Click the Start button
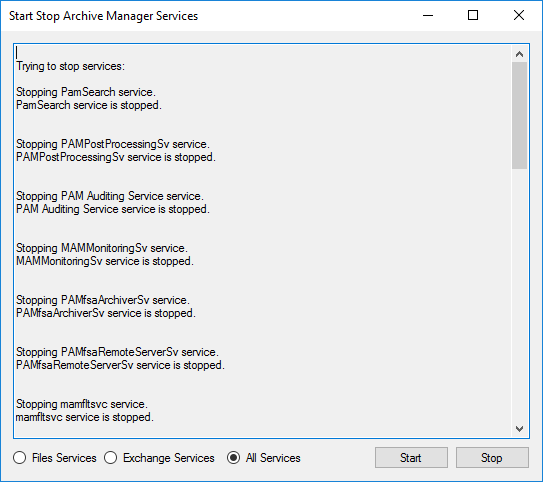Screen dimensions: 543x482 pos(411,458)
